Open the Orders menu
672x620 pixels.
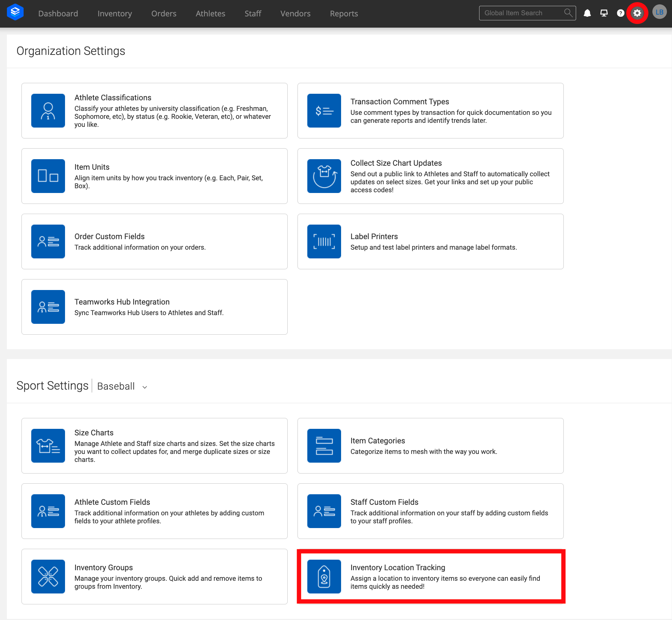pos(164,13)
